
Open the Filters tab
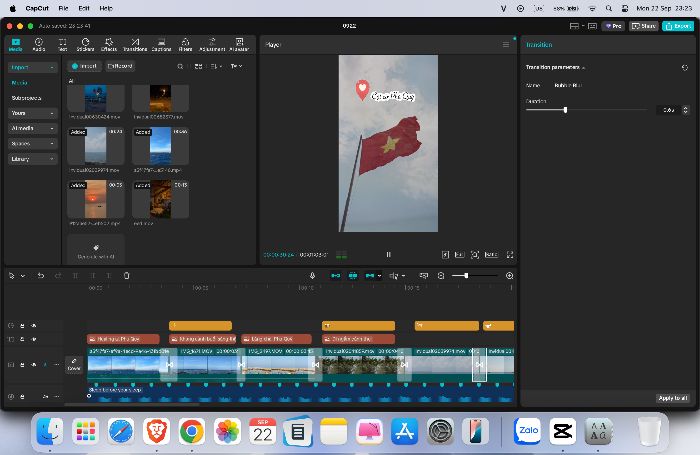(x=185, y=44)
